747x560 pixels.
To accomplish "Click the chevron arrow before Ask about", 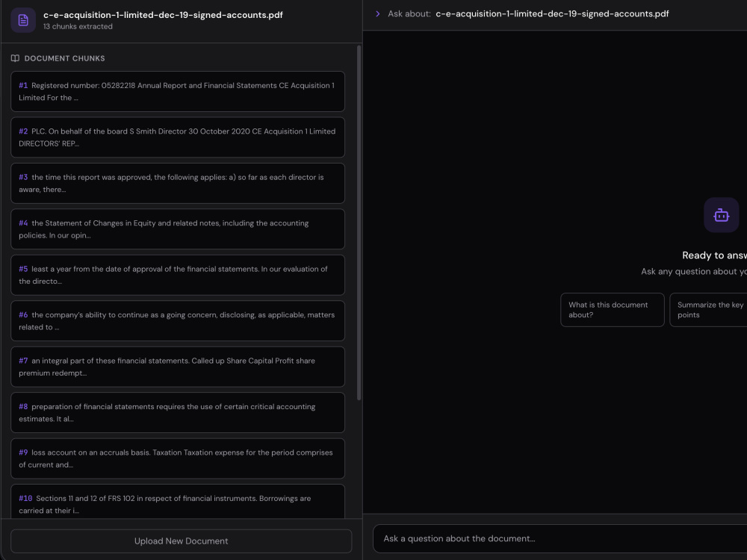I will (378, 13).
